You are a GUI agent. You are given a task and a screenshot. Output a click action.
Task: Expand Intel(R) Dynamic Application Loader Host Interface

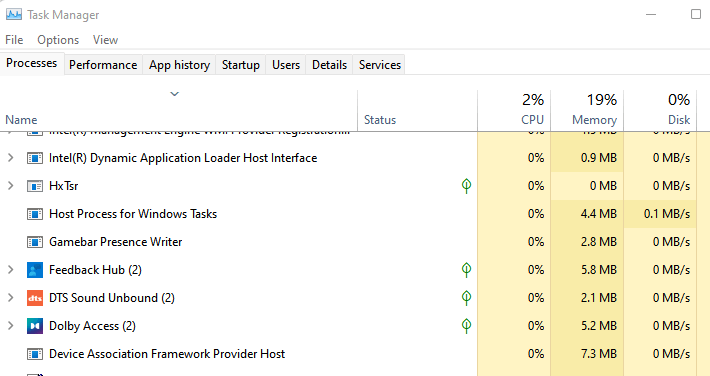tap(10, 158)
